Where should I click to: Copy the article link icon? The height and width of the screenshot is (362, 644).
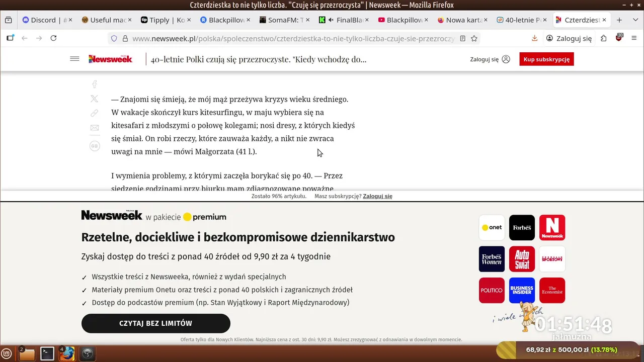94,113
